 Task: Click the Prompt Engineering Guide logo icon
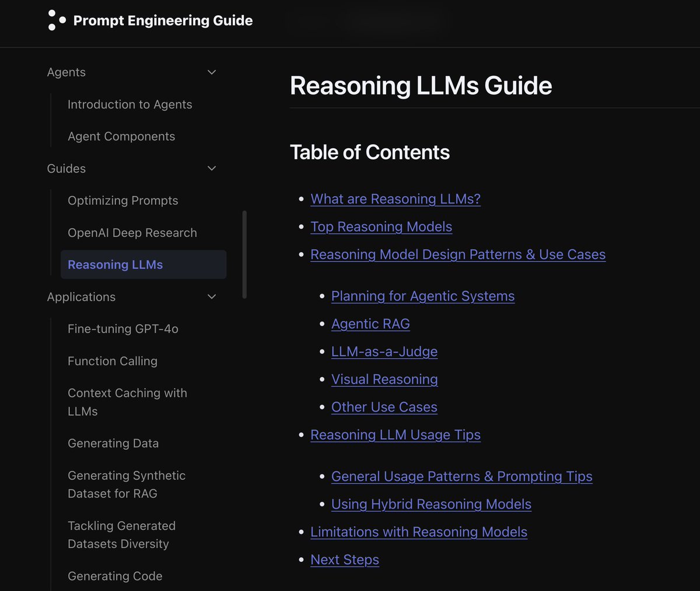57,20
